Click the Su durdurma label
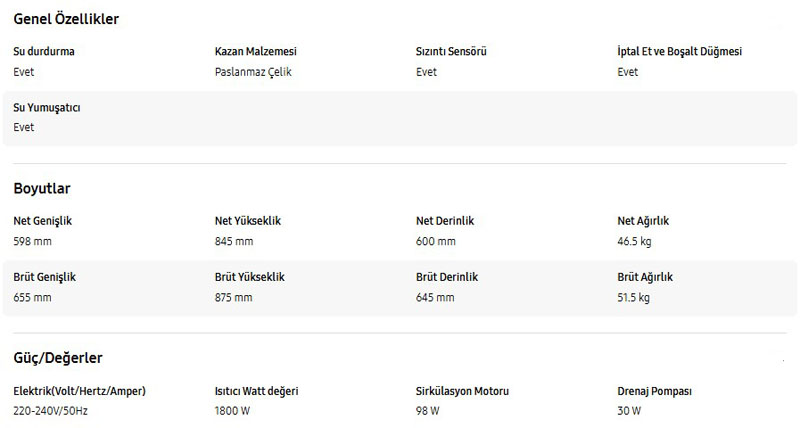 pos(44,51)
